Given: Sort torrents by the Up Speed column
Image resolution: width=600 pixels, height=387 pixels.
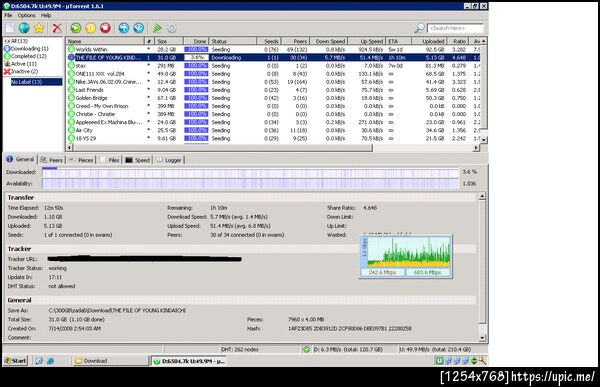Looking at the screenshot, I should coord(367,41).
